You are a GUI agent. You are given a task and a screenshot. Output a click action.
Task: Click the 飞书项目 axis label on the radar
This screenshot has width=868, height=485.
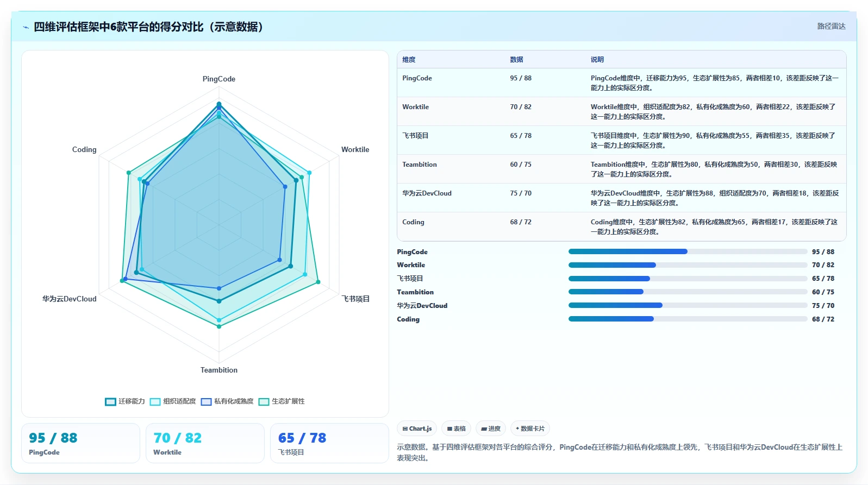(x=355, y=299)
